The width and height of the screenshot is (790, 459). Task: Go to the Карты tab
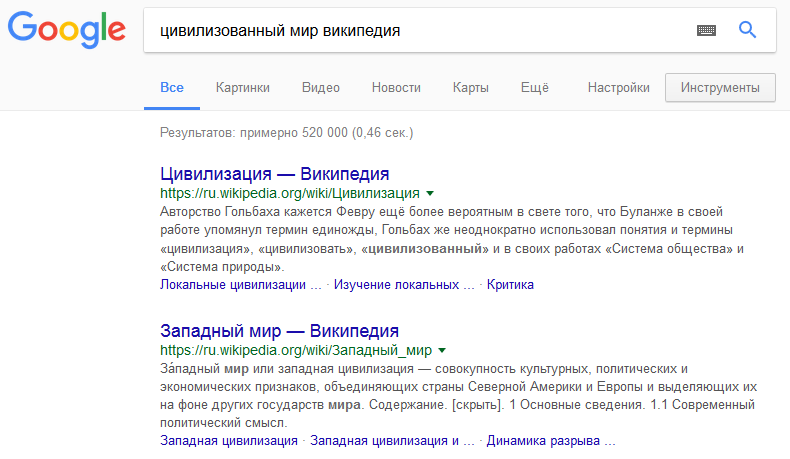[471, 88]
